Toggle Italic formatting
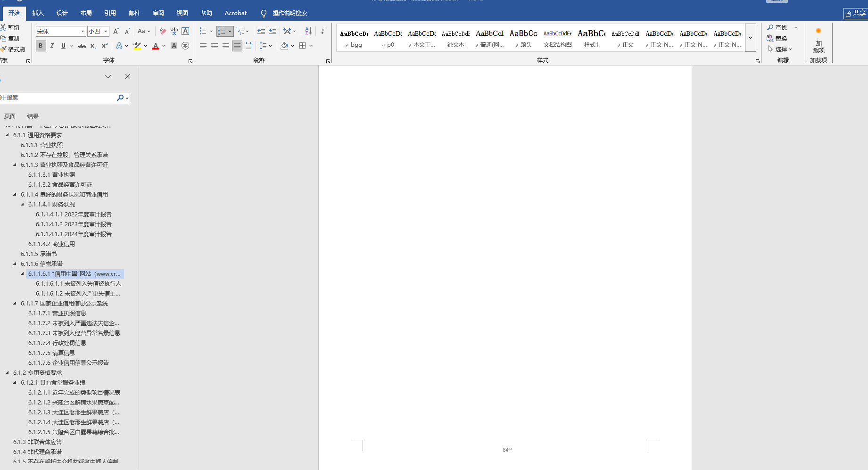Screen dimensions: 868x470 click(x=52, y=46)
